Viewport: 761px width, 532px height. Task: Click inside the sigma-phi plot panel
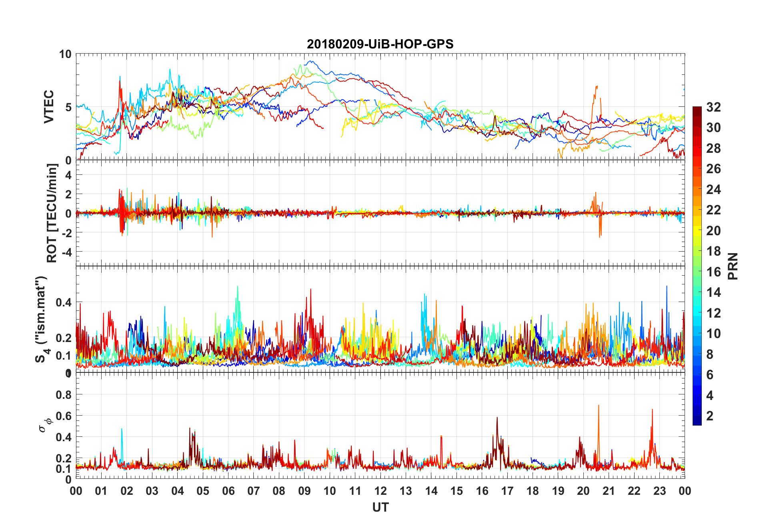[380, 426]
